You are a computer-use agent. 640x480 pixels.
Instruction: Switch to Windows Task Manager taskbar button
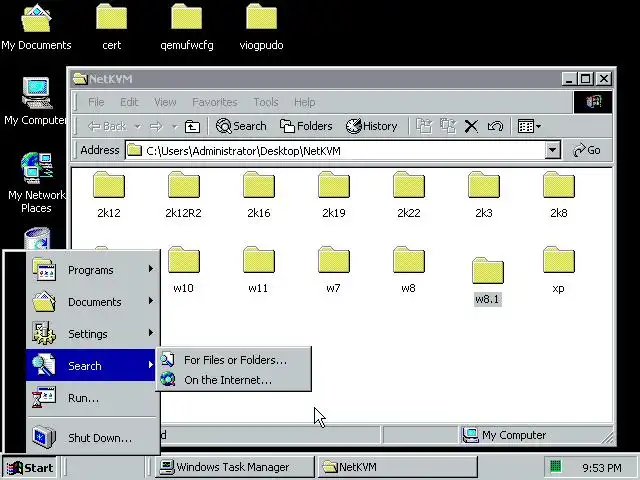[x=234, y=467]
